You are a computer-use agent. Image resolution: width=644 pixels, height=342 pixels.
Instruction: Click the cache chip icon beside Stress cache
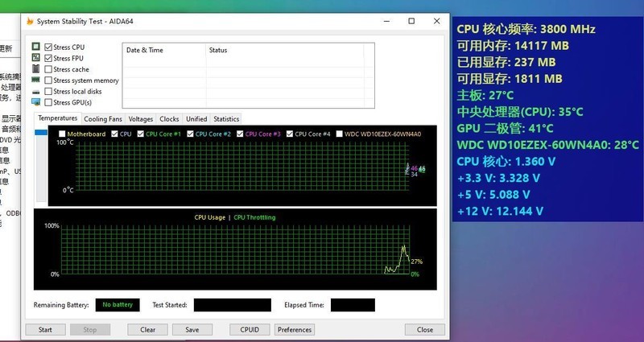(35, 69)
